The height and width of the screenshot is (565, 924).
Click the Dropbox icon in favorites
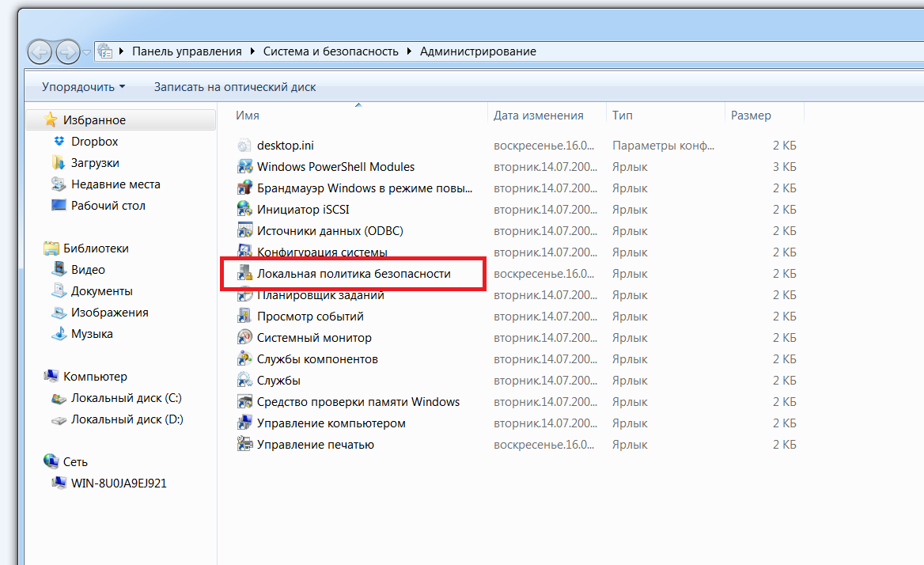click(x=59, y=142)
